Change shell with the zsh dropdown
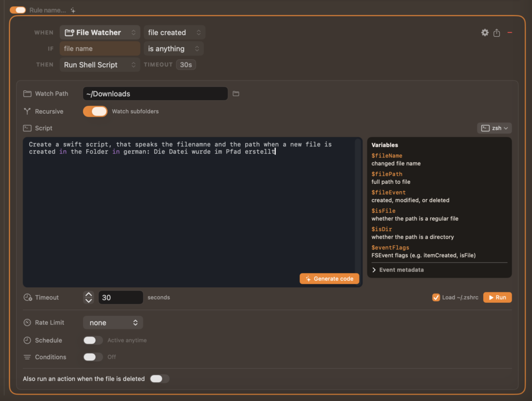This screenshot has height=401, width=532. point(495,128)
